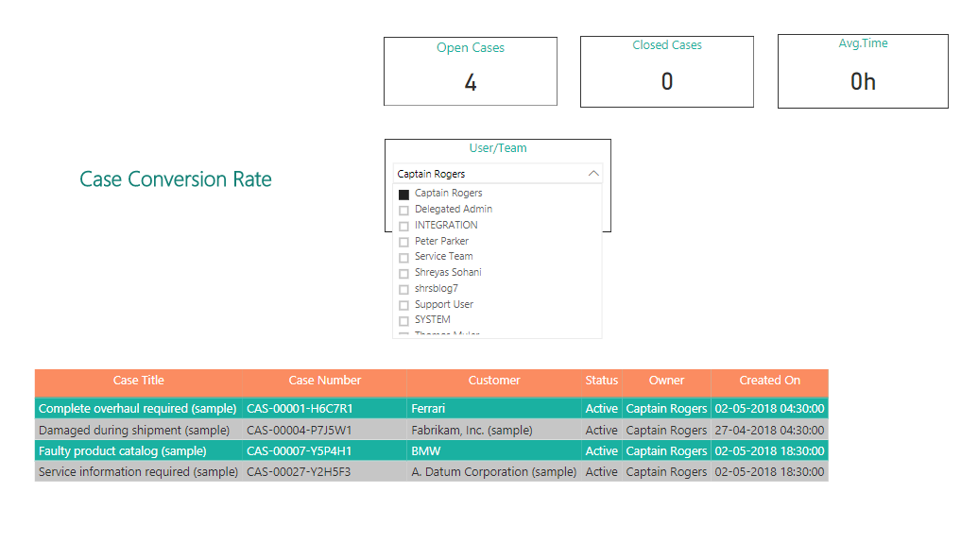Click the Closed Cases card

[667, 72]
